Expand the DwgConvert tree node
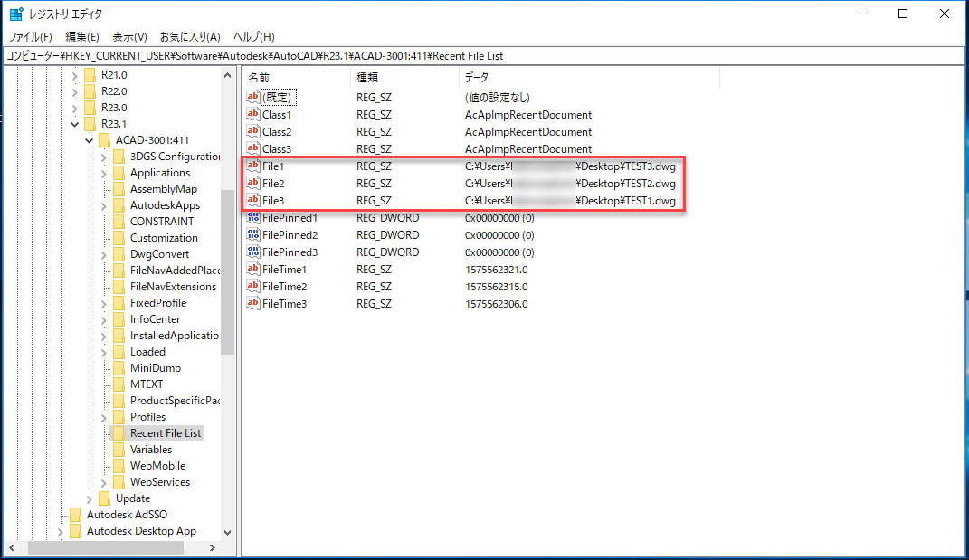 coord(104,254)
